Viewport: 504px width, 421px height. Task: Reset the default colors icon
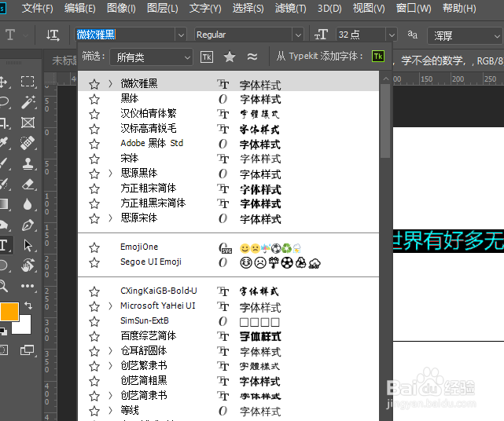point(3,331)
